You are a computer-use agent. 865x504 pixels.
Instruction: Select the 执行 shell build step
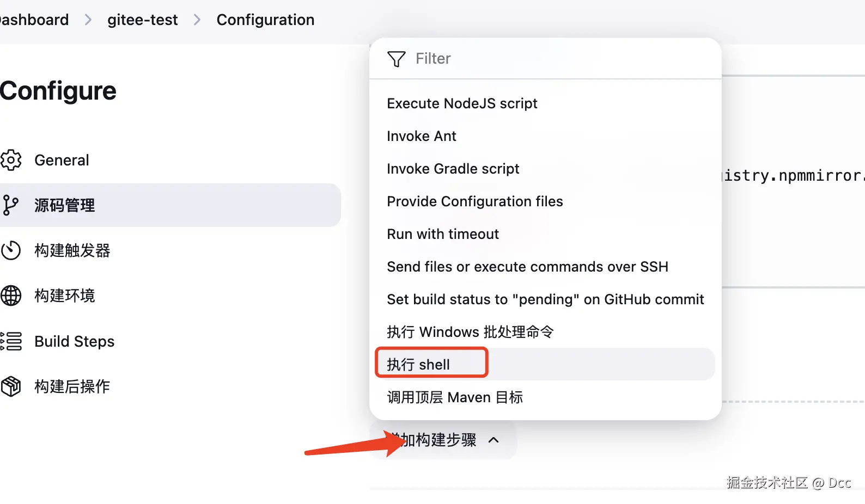[x=418, y=365]
